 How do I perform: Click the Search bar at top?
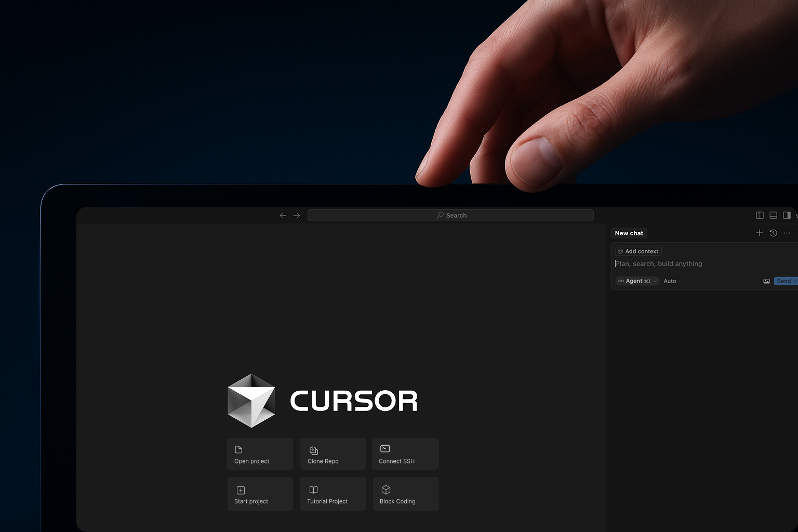[450, 215]
